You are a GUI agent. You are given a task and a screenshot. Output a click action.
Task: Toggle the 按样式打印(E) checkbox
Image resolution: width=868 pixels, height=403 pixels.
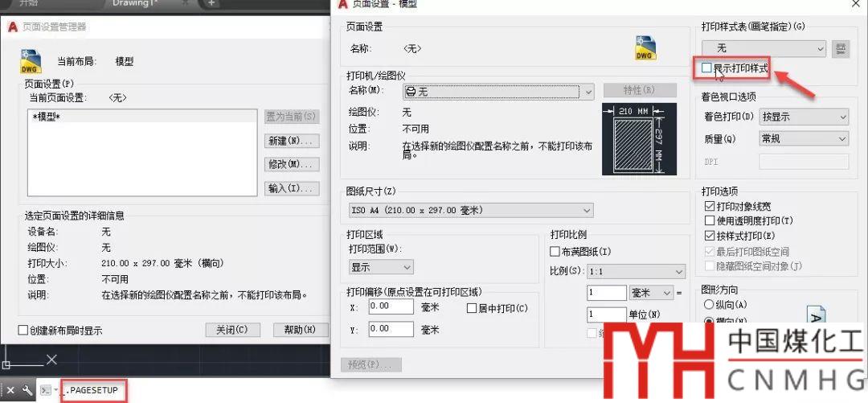tap(710, 236)
